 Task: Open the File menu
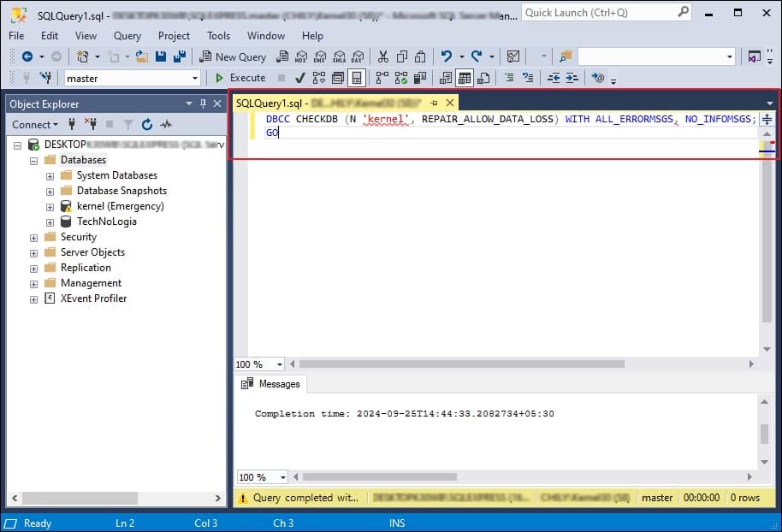16,36
